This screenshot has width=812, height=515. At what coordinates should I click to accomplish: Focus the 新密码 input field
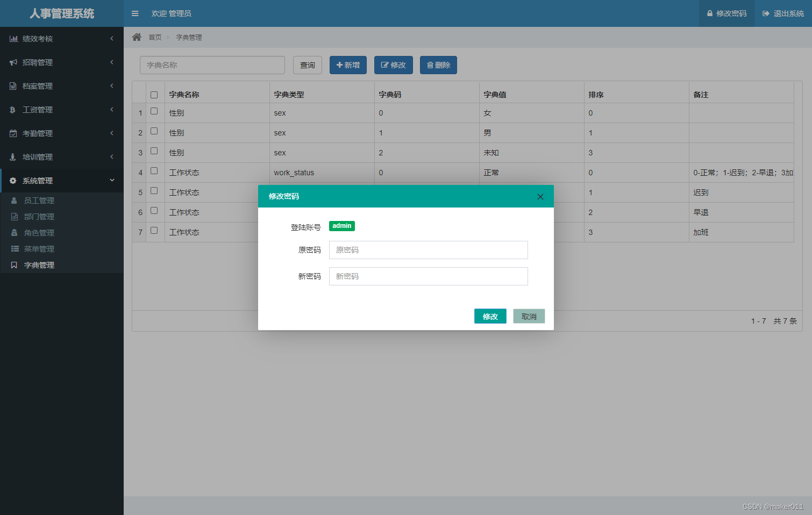(429, 276)
